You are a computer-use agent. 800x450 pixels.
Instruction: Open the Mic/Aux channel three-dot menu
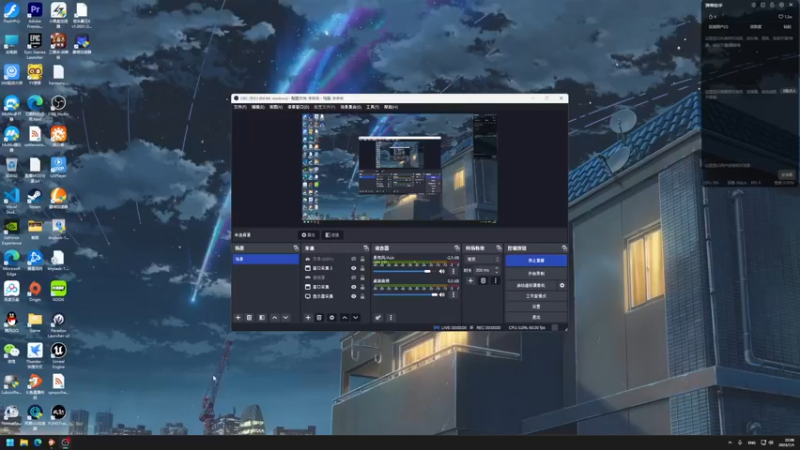click(x=453, y=271)
